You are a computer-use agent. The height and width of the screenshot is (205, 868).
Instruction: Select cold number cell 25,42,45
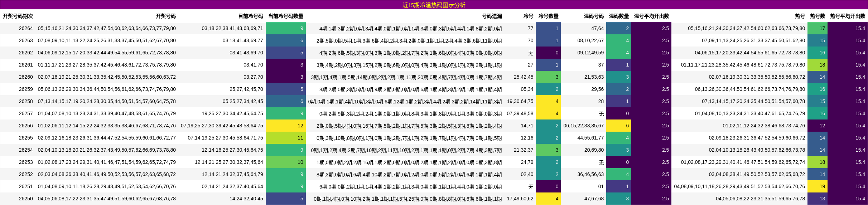click(x=524, y=77)
